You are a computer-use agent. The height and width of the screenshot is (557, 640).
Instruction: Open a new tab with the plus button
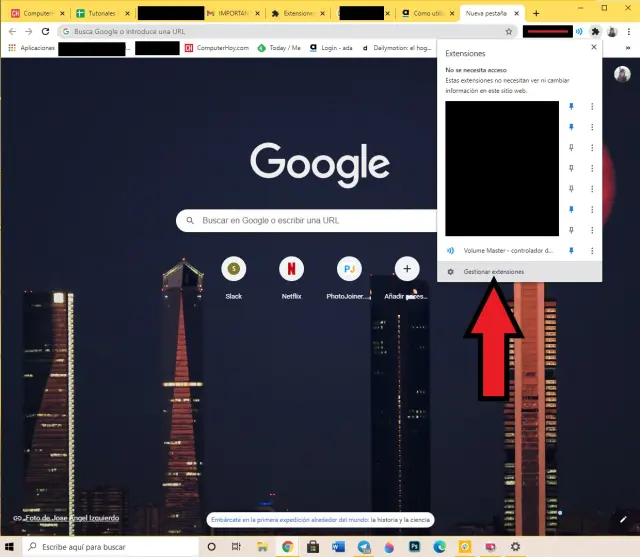(x=536, y=13)
